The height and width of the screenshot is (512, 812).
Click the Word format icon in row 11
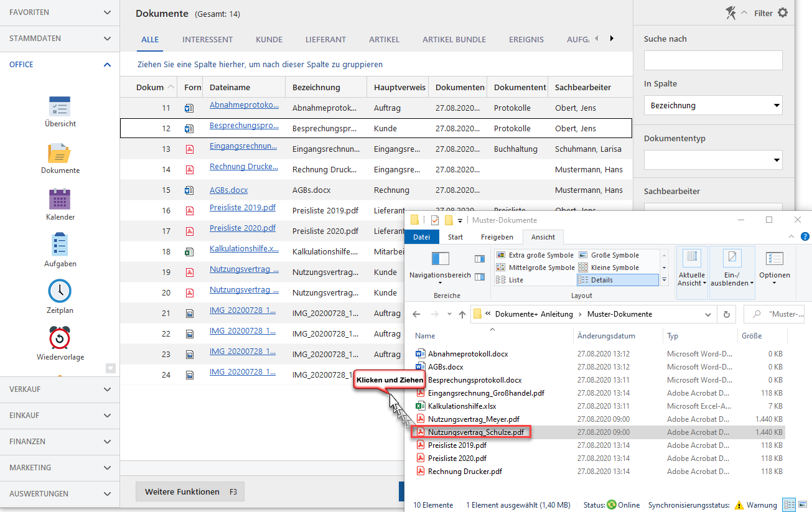tap(189, 108)
